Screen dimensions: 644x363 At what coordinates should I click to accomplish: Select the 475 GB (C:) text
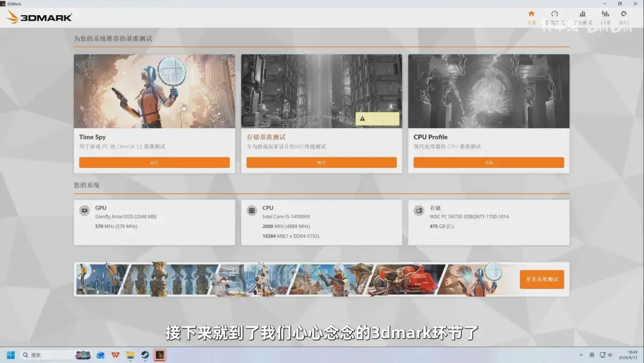click(441, 226)
